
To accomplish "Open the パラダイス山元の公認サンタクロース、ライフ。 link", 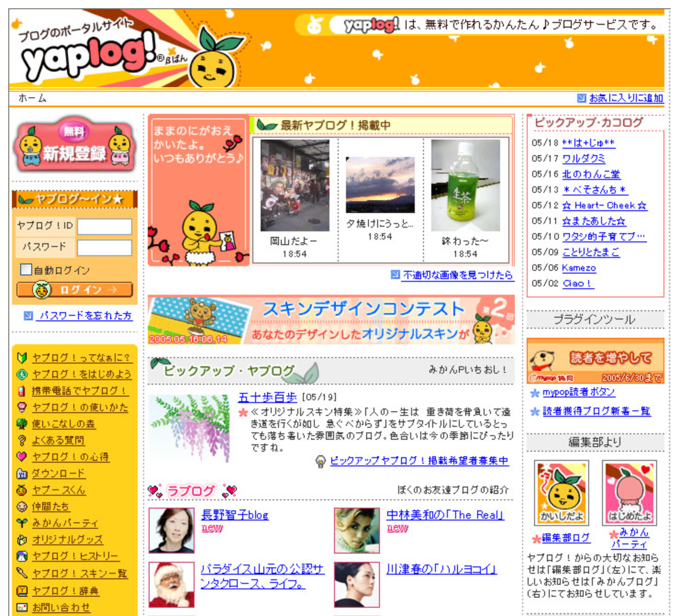I will [262, 576].
